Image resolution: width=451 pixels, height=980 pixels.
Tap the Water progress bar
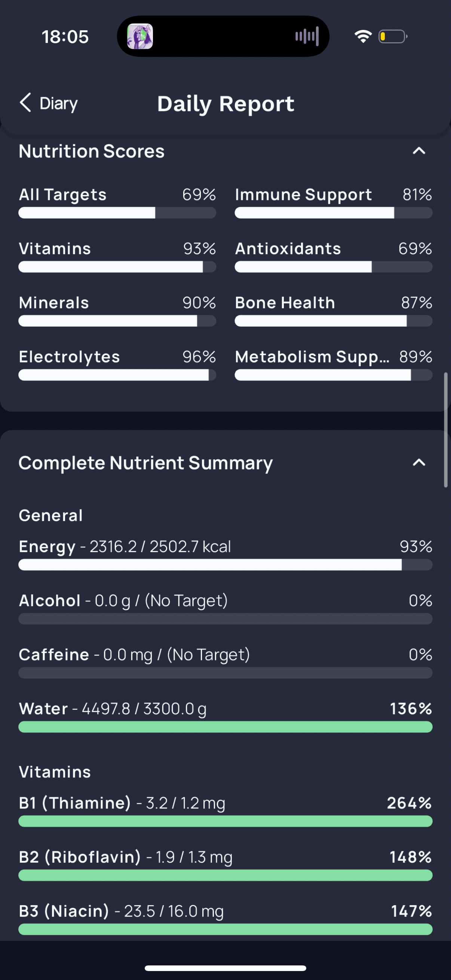[225, 727]
